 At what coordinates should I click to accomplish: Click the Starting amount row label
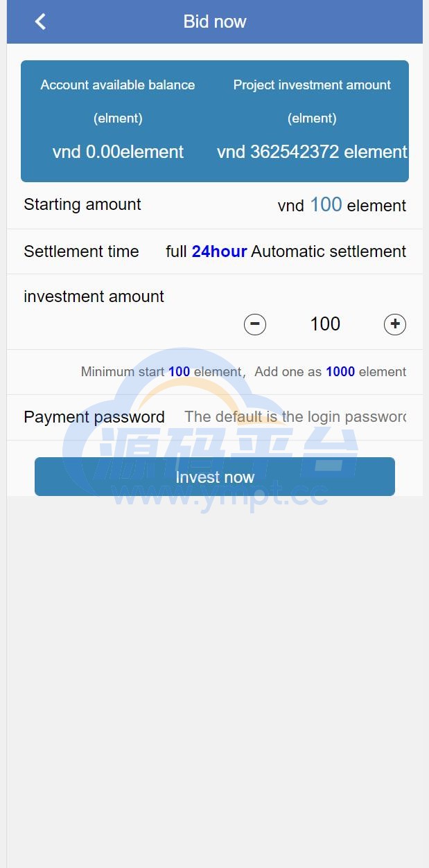point(82,204)
